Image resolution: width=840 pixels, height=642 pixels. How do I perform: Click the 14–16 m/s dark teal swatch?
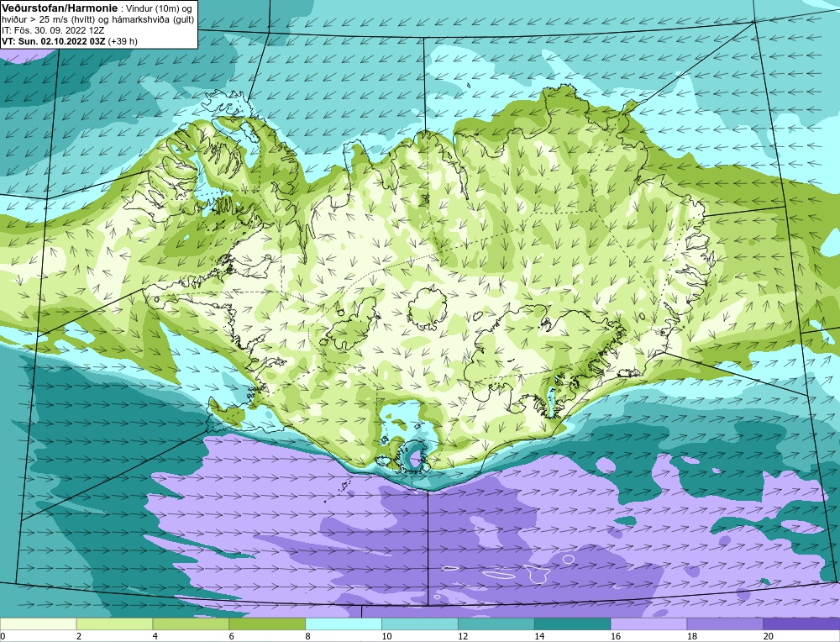pos(573,624)
